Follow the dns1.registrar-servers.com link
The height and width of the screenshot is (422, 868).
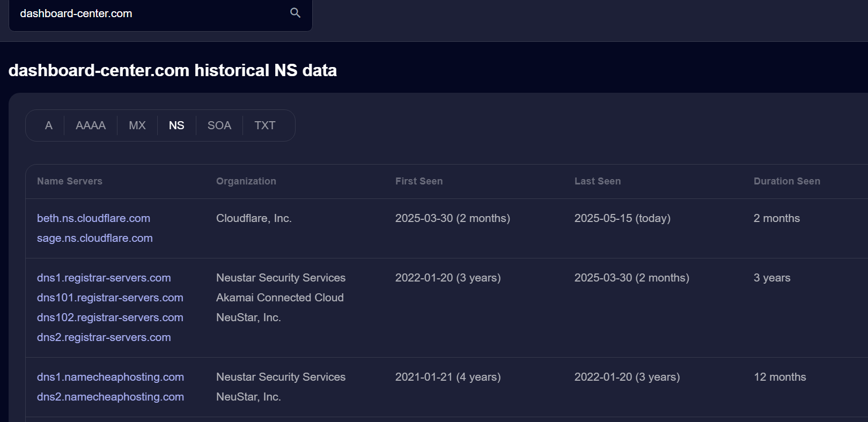(x=104, y=278)
